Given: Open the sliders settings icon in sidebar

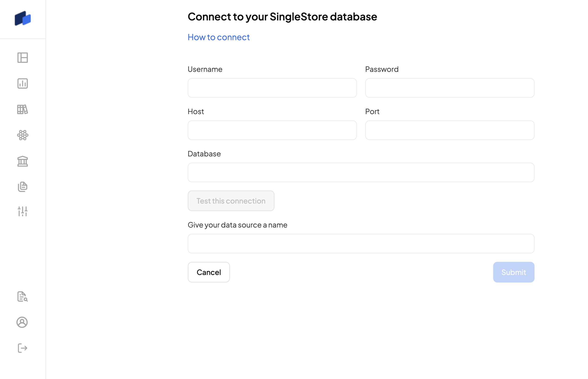Looking at the screenshot, I should click(23, 211).
